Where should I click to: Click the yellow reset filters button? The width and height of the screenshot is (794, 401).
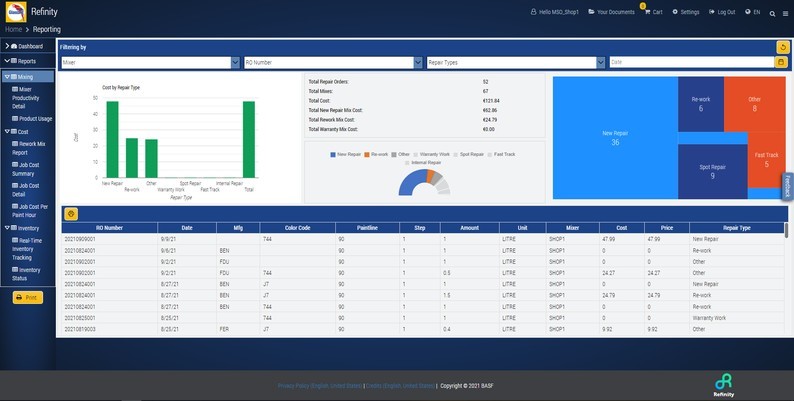coord(783,47)
